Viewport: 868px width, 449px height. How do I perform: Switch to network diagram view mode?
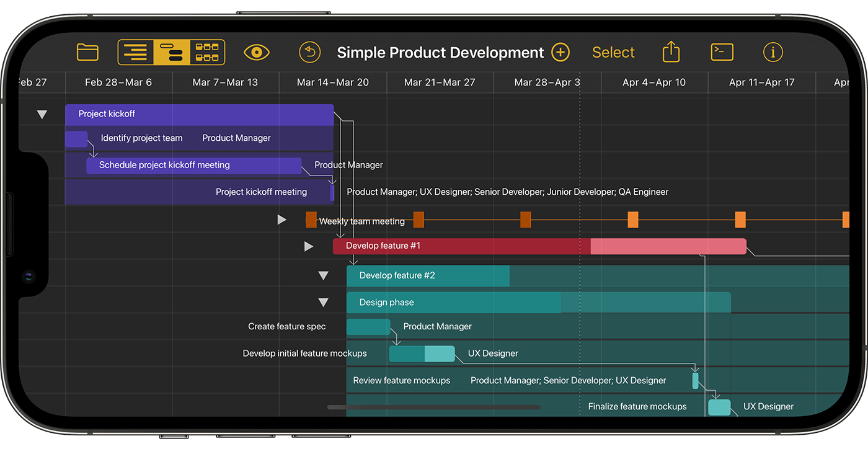pyautogui.click(x=207, y=52)
